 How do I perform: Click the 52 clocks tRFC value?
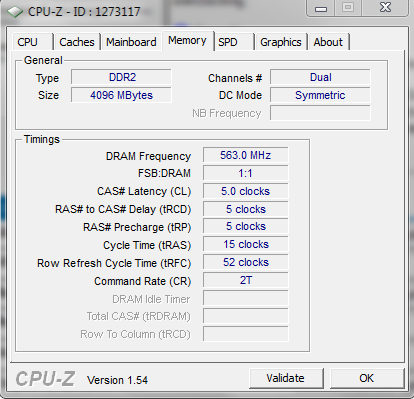tap(246, 262)
